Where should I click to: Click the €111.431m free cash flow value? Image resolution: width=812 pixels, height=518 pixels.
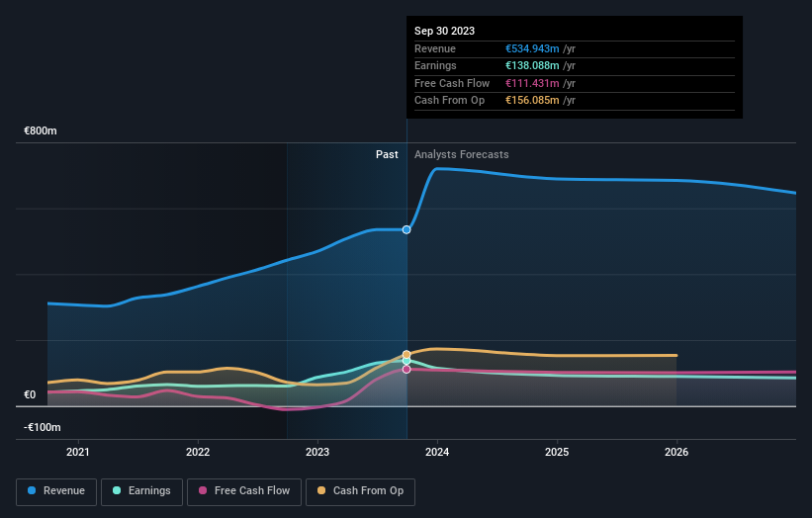pyautogui.click(x=532, y=83)
